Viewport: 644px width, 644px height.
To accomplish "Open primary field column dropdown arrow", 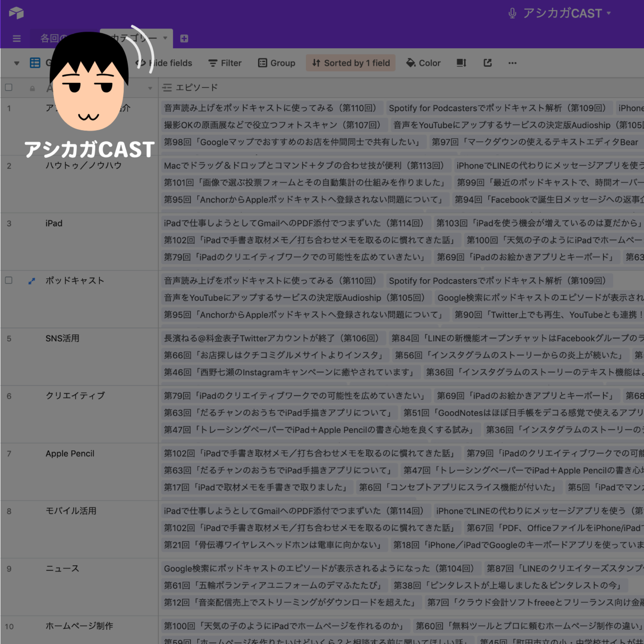I will tap(150, 88).
